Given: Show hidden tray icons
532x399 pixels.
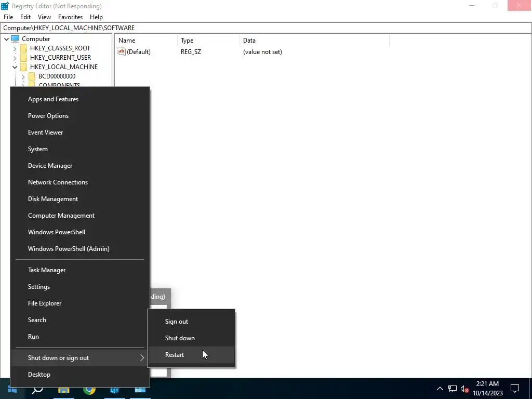Looking at the screenshot, I should (440, 389).
